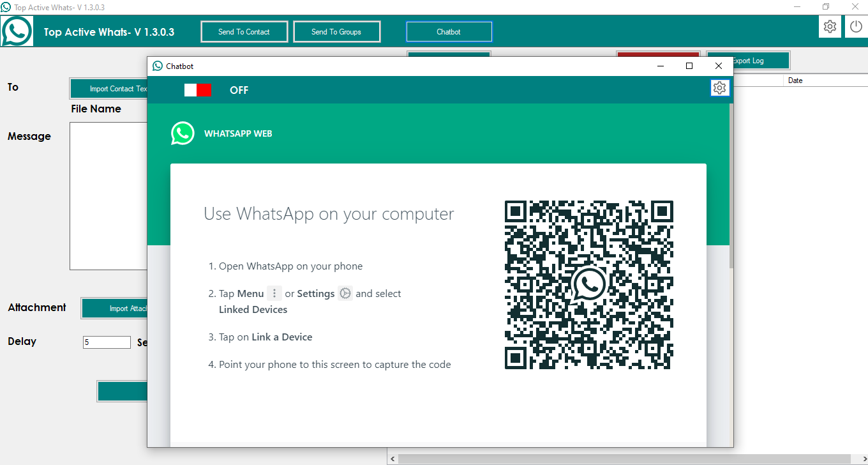The width and height of the screenshot is (868, 465).
Task: Click the WHATSAPP WEB label
Action: (238, 134)
